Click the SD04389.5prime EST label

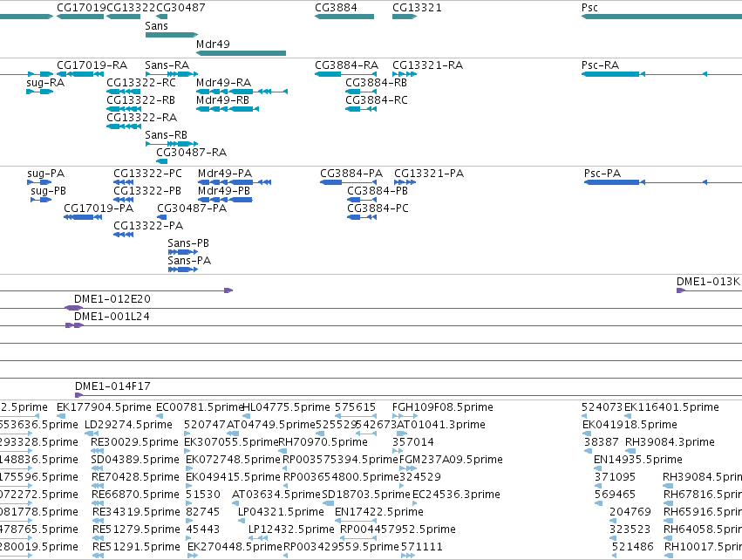tap(135, 460)
